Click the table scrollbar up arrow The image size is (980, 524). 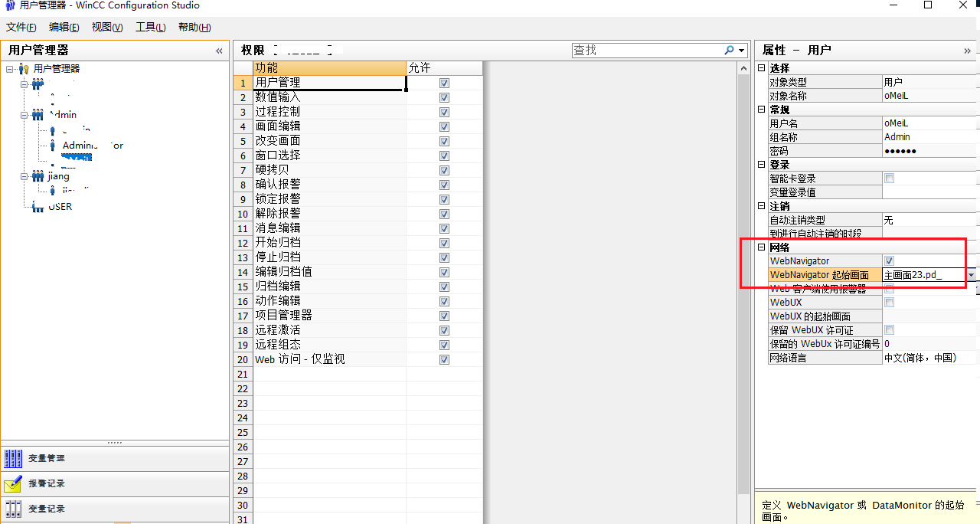tap(743, 68)
